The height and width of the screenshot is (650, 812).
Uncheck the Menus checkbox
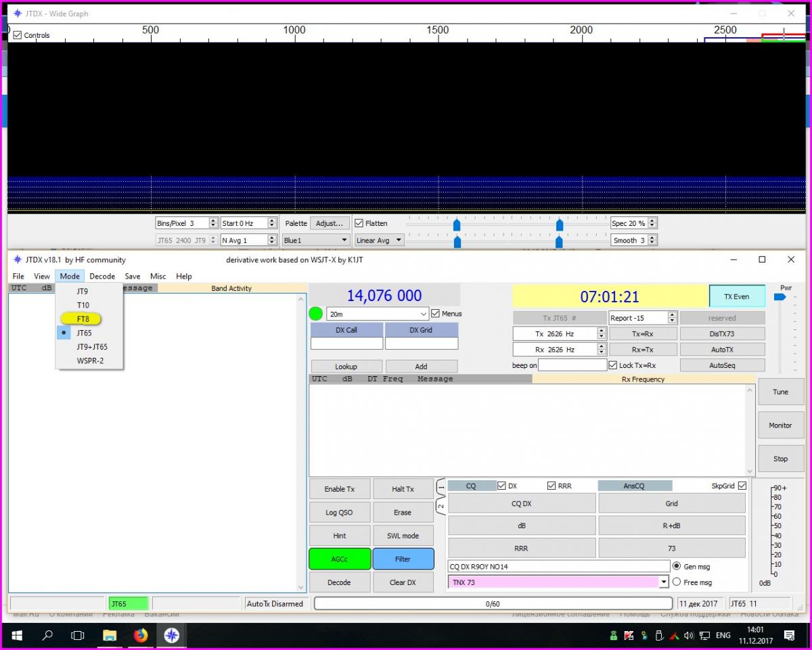point(436,314)
